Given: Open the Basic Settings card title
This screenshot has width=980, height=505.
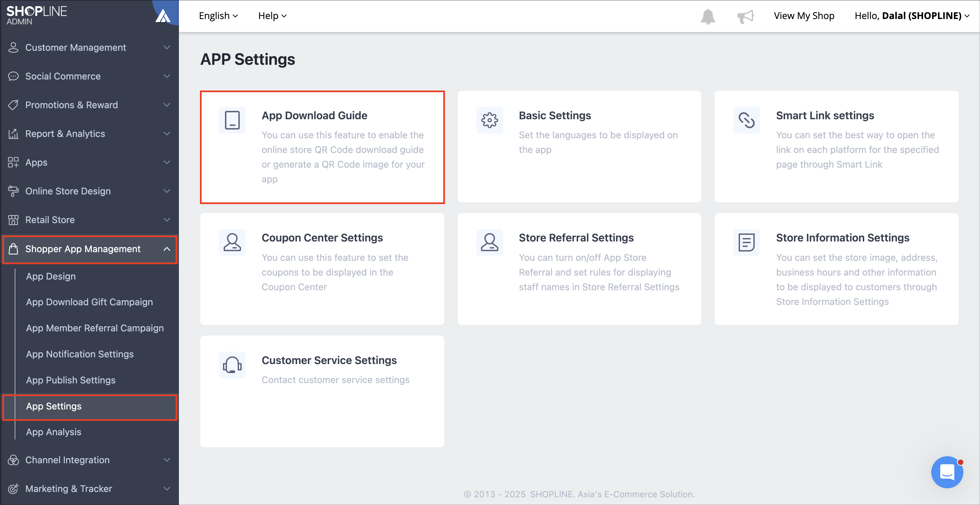Looking at the screenshot, I should pos(555,115).
